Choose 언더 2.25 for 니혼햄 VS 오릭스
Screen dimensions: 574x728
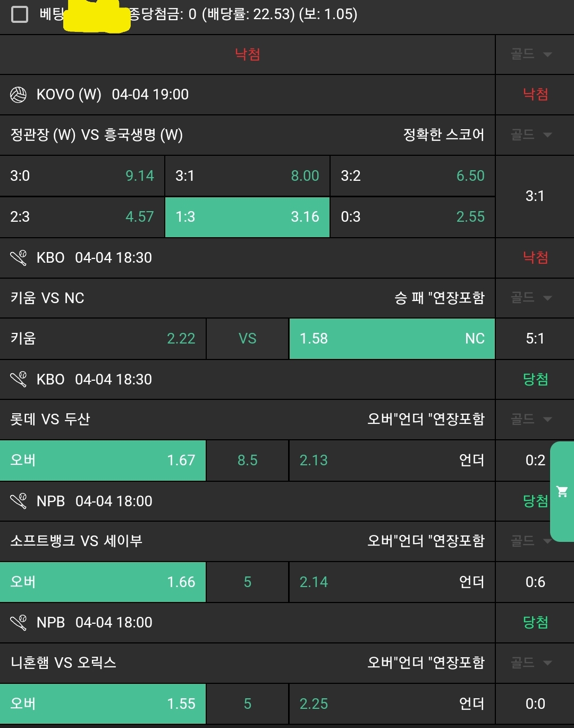click(392, 704)
